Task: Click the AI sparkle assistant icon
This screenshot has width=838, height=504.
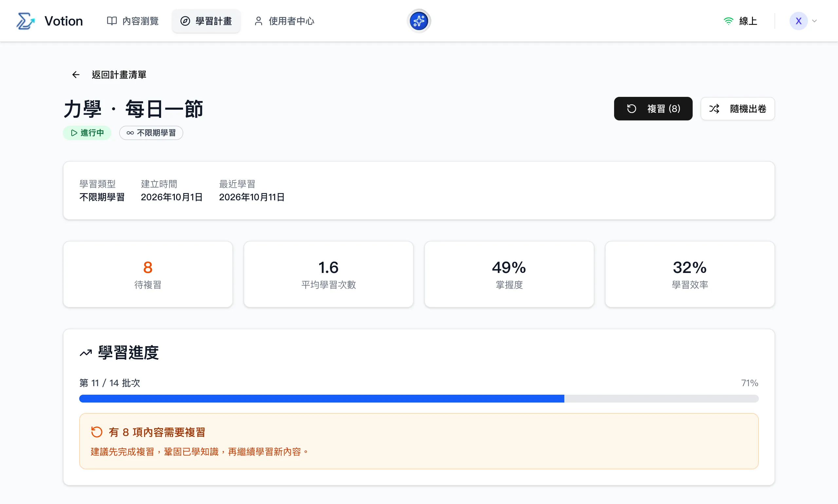Action: point(419,21)
